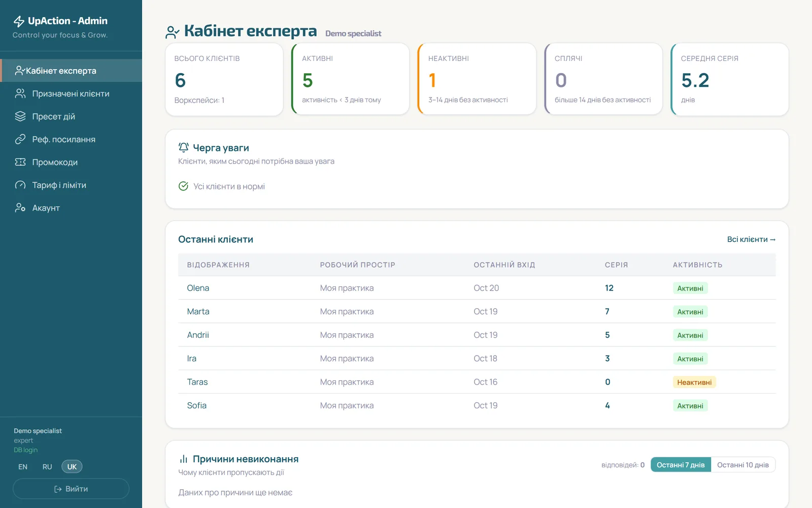This screenshot has width=812, height=508.
Task: Click the Неактивні stat card
Action: 477,79
